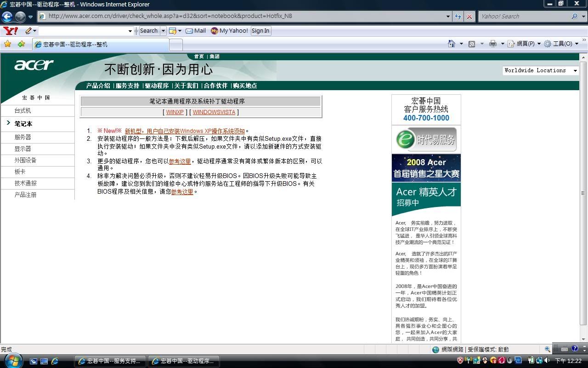The image size is (588, 368).
Task: Stop loading with the red X icon
Action: click(x=469, y=16)
